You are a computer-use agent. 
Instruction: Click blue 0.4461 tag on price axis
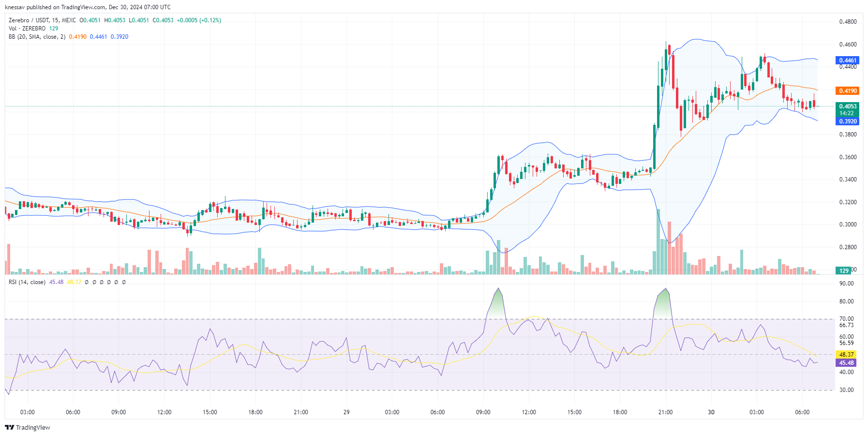pyautogui.click(x=847, y=60)
